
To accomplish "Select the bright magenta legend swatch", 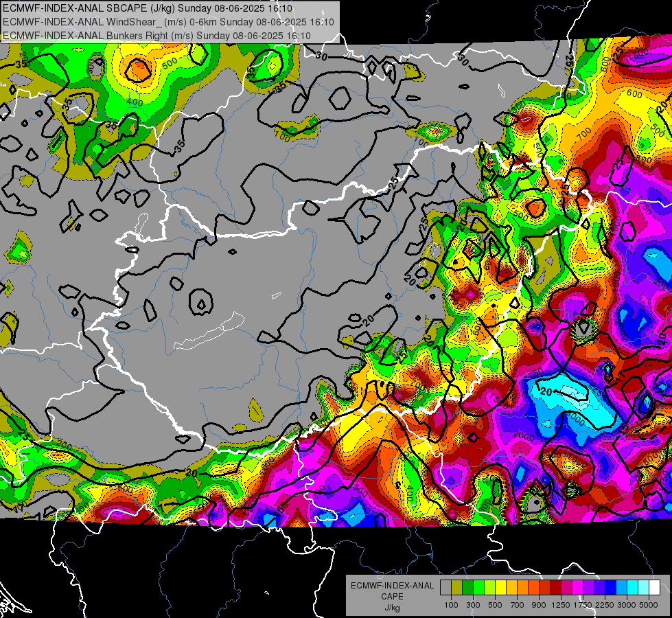I will 578,588.
